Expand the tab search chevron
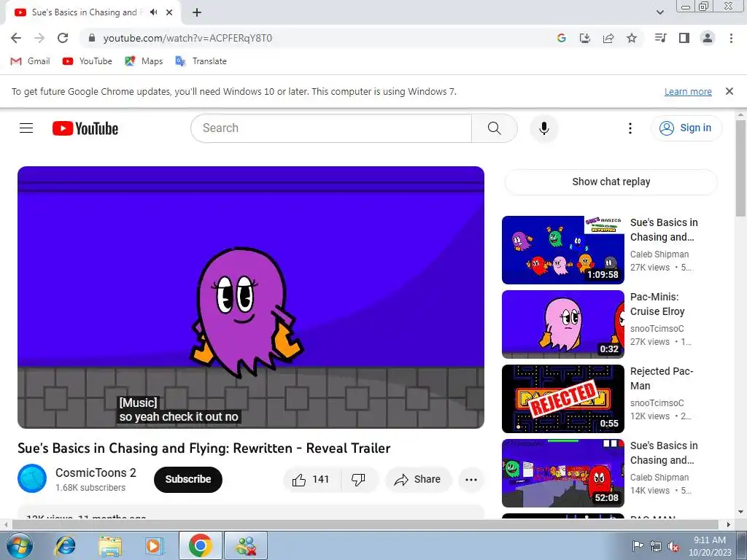 [660, 12]
